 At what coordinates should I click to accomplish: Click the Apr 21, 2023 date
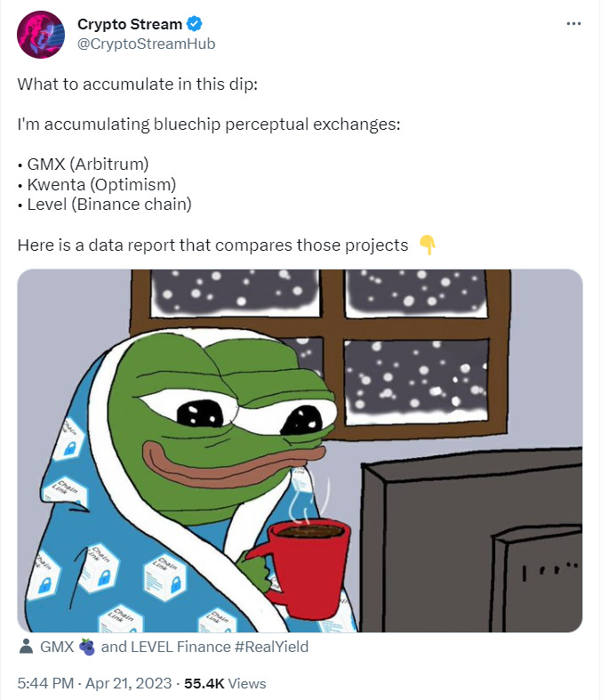129,683
